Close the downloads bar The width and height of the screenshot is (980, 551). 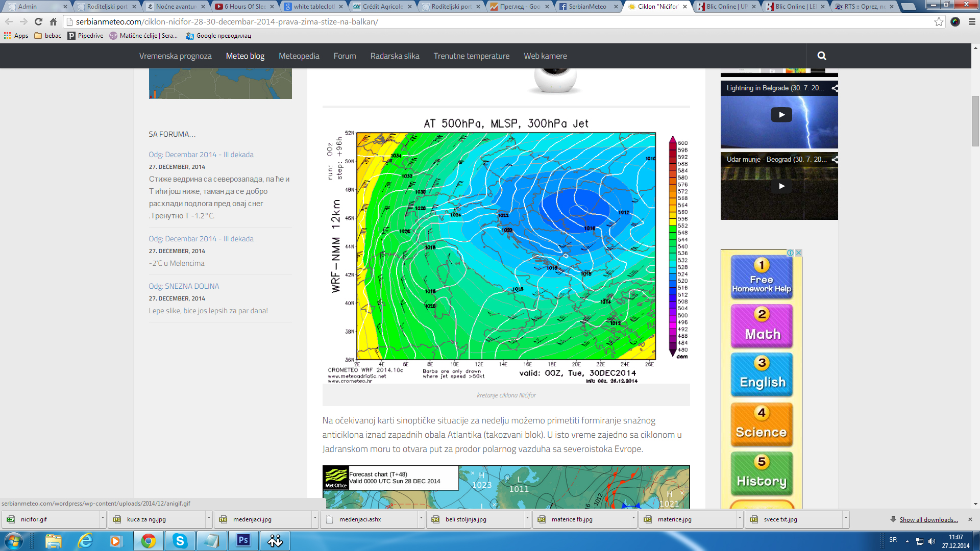[x=970, y=519]
